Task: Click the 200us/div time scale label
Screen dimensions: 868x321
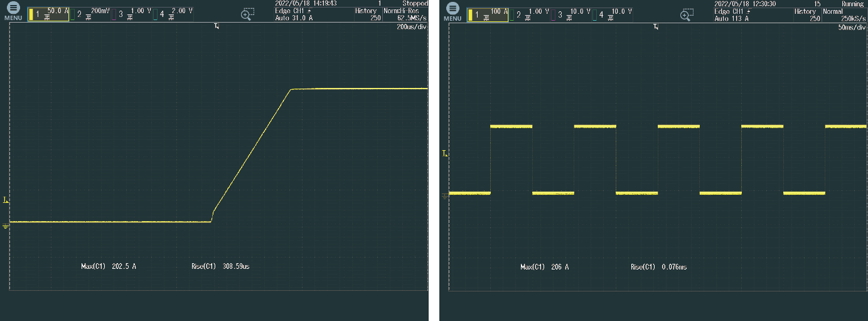Action: pyautogui.click(x=412, y=27)
